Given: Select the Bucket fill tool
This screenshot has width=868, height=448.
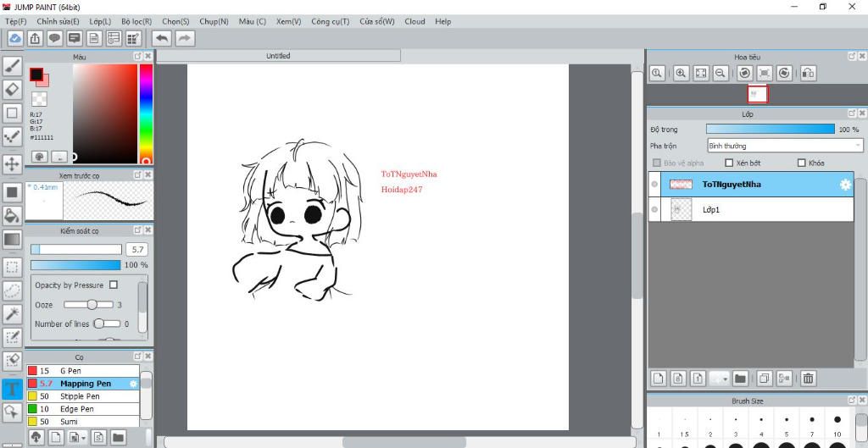Looking at the screenshot, I should point(12,216).
